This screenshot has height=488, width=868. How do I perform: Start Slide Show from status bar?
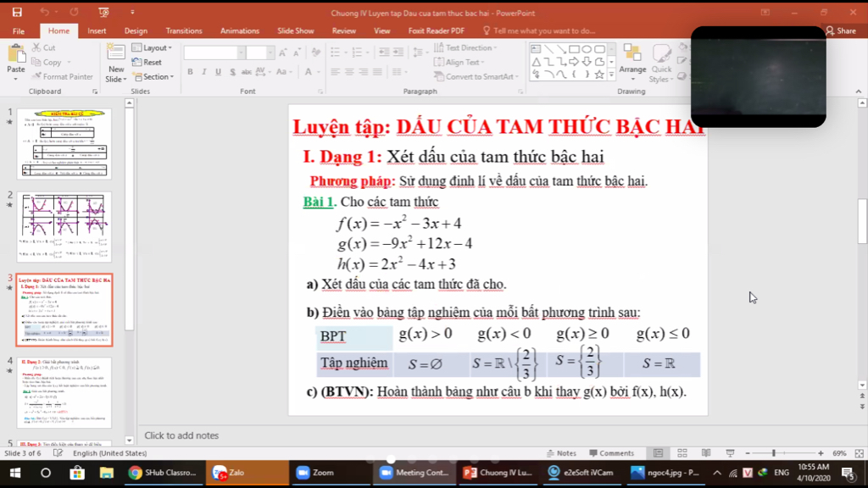pyautogui.click(x=730, y=453)
